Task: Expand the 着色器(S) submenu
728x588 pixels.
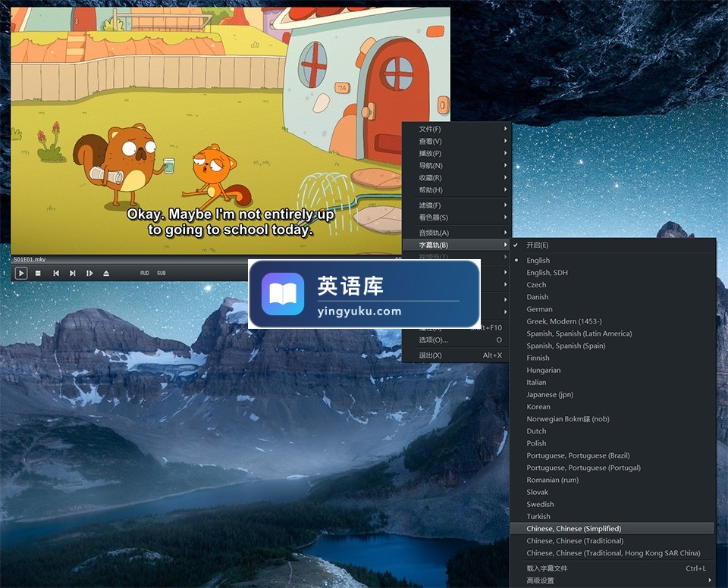Action: pos(457,217)
